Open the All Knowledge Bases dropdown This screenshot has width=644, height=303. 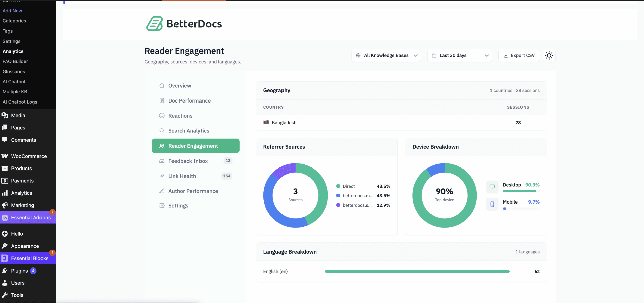click(x=386, y=55)
